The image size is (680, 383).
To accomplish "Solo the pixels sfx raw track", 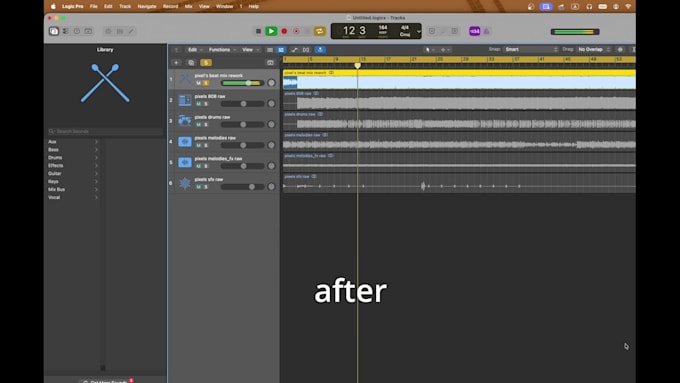I will 206,187.
